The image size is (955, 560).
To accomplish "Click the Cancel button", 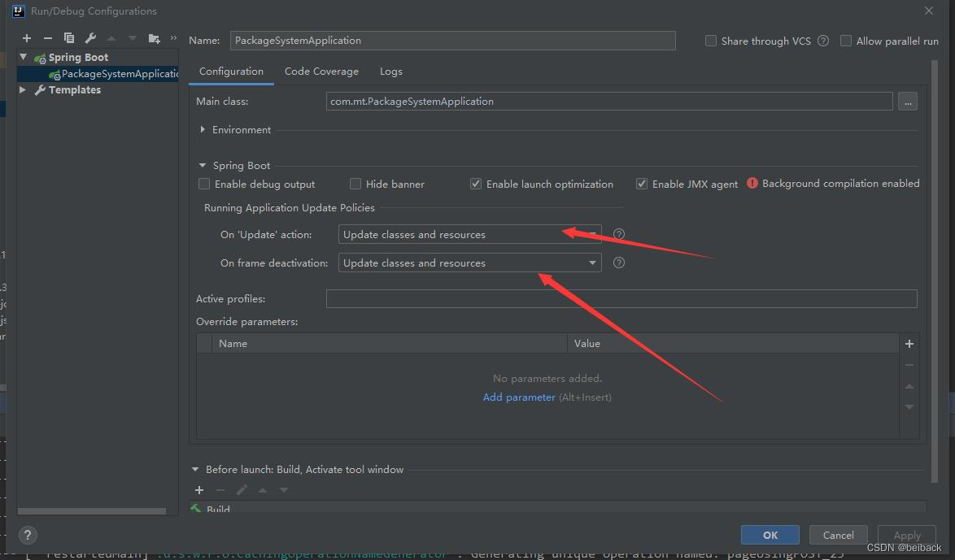I will click(x=838, y=535).
